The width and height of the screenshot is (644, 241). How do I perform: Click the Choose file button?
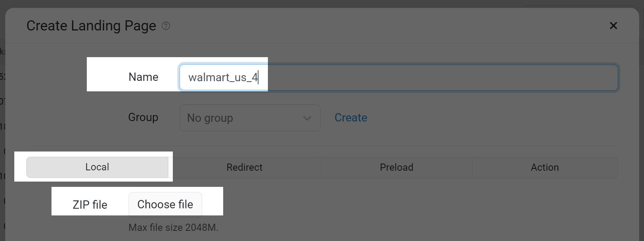(x=165, y=205)
